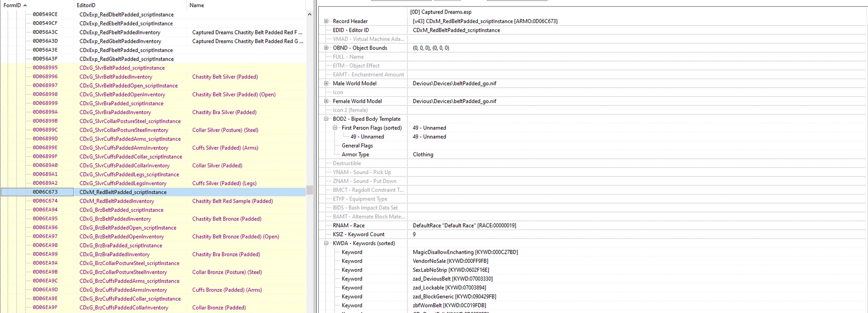Select CDxG_SlvrBeltPadded_scriptInstance record

coord(153,68)
